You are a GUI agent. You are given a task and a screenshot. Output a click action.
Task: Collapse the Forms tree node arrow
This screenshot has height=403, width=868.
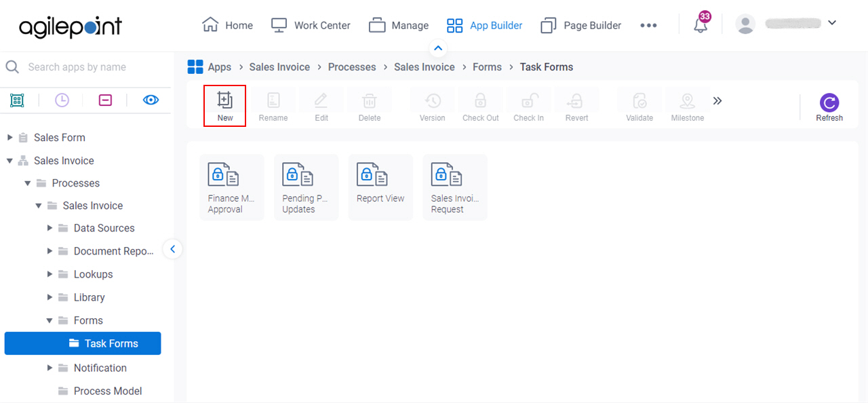tap(50, 320)
